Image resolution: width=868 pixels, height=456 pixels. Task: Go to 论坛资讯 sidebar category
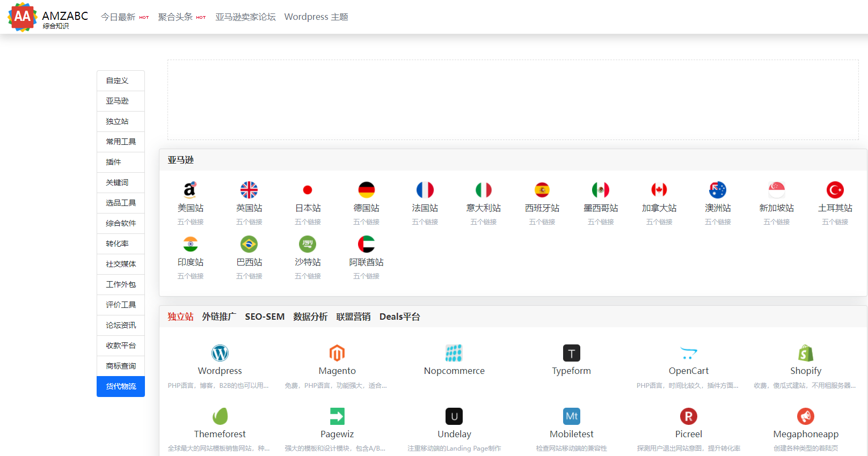121,326
